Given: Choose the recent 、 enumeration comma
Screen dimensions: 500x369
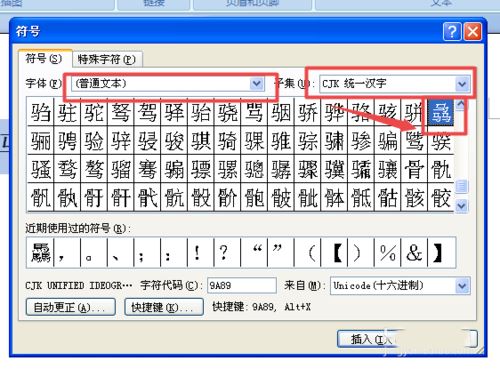Looking at the screenshot, I should pyautogui.click(x=120, y=253).
